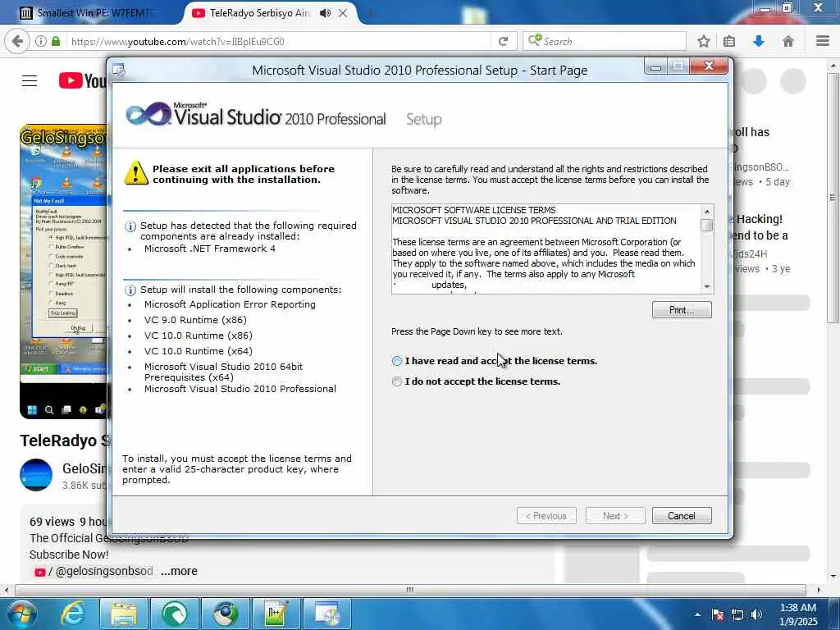The height and width of the screenshot is (630, 840).
Task: Mute the TeleRadyo tab audio icon
Action: click(325, 13)
